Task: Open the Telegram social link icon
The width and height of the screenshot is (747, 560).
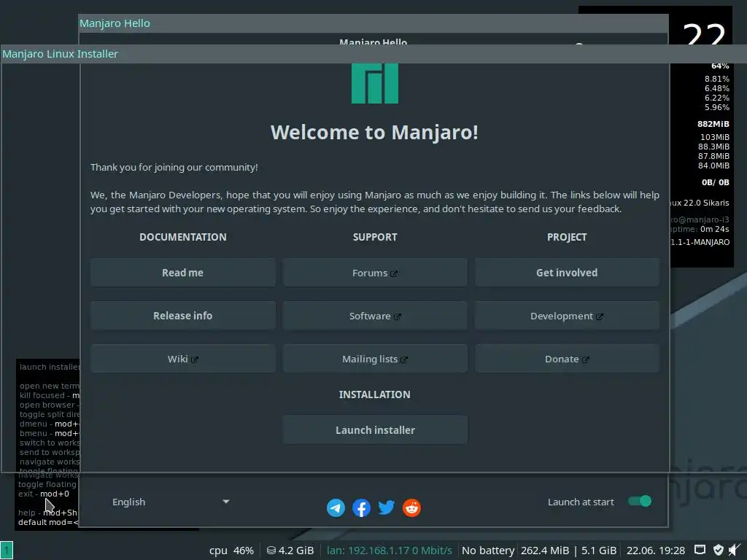Action: click(x=336, y=507)
